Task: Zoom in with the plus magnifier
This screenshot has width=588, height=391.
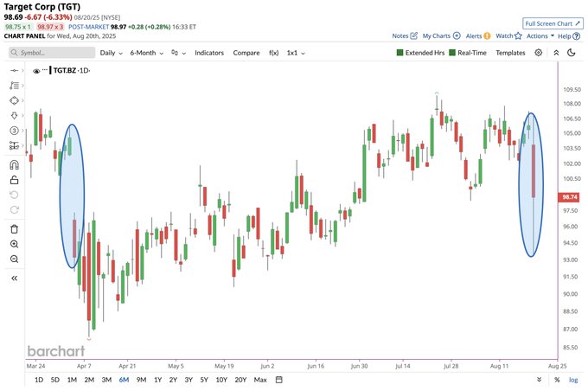Action: point(14,244)
